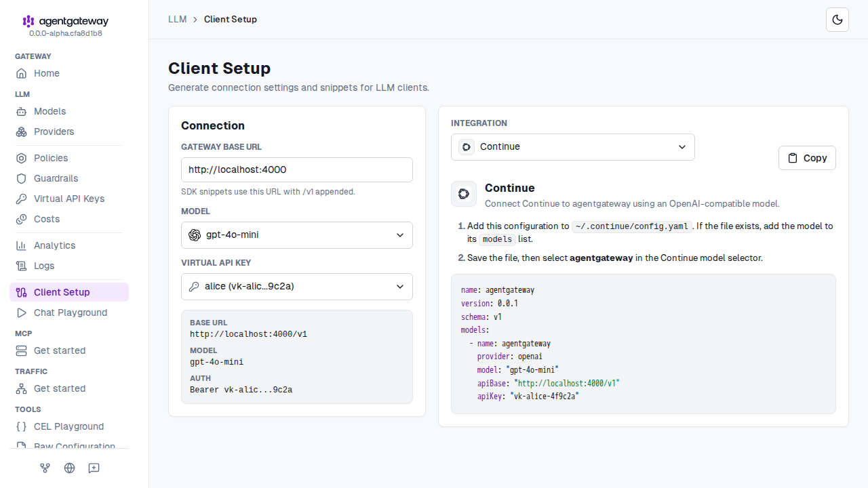This screenshot has height=488, width=868.
Task: Click the key icon in Virtual API Key selector
Action: click(194, 287)
